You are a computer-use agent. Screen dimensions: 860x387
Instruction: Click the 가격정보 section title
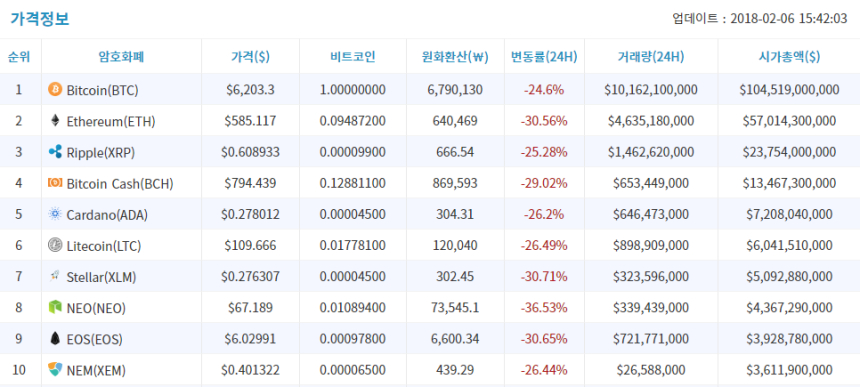point(39,19)
